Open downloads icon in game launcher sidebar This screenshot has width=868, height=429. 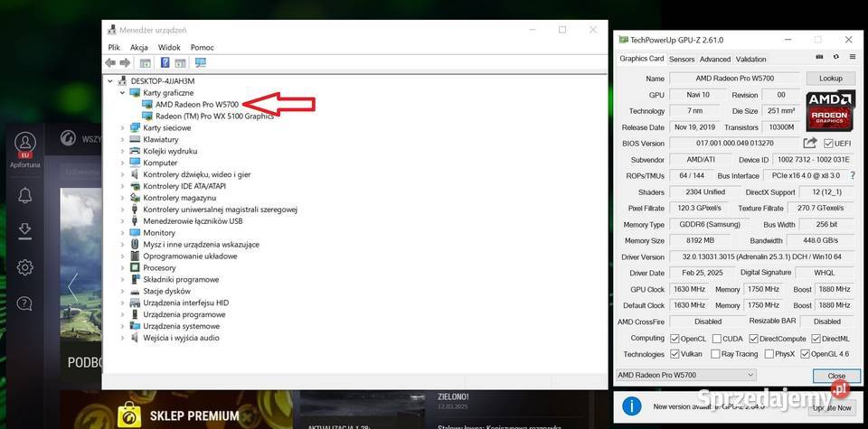click(x=25, y=231)
